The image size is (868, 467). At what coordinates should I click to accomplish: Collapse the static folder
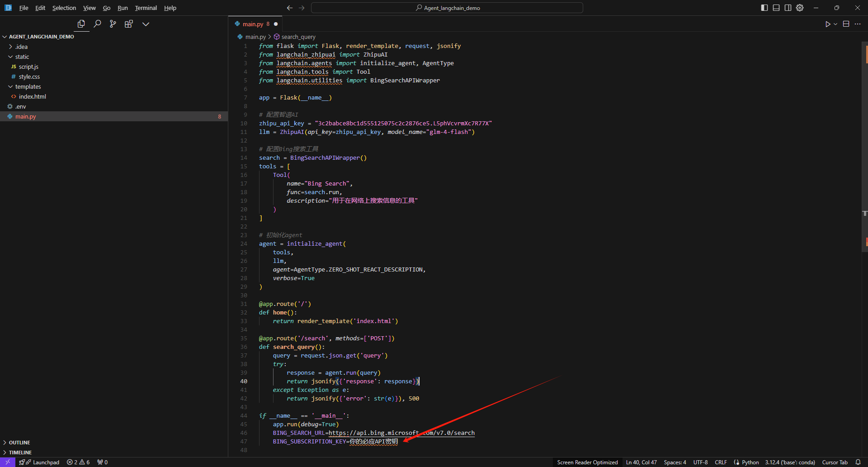(114, 57)
